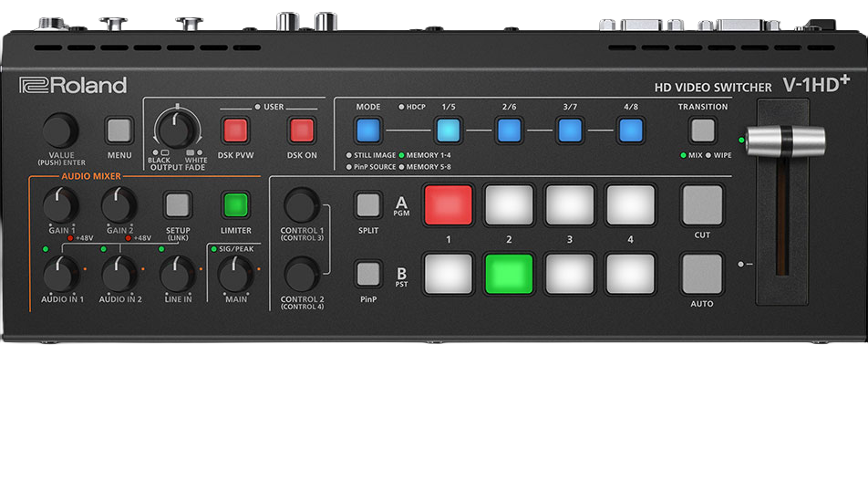Select the blue 2/6 memory button

click(x=509, y=130)
